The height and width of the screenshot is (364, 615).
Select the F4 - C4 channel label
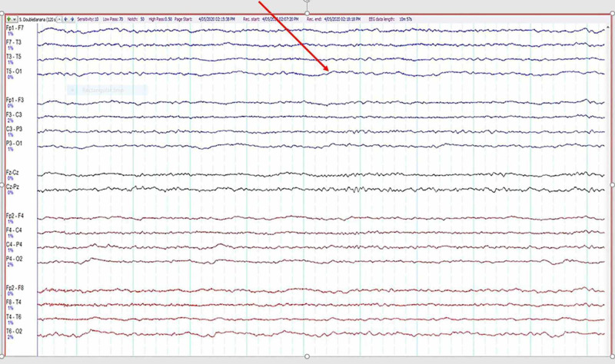(x=14, y=230)
